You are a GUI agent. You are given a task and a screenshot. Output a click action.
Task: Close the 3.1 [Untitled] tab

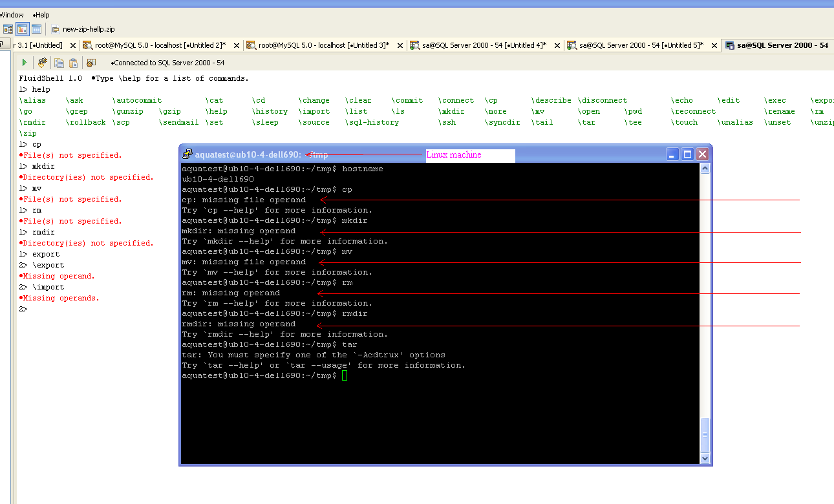point(72,45)
